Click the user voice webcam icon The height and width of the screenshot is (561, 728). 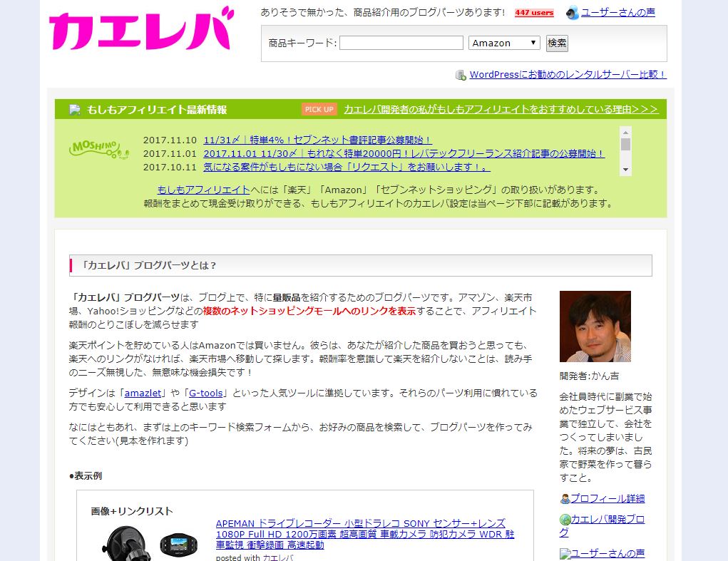coord(572,13)
